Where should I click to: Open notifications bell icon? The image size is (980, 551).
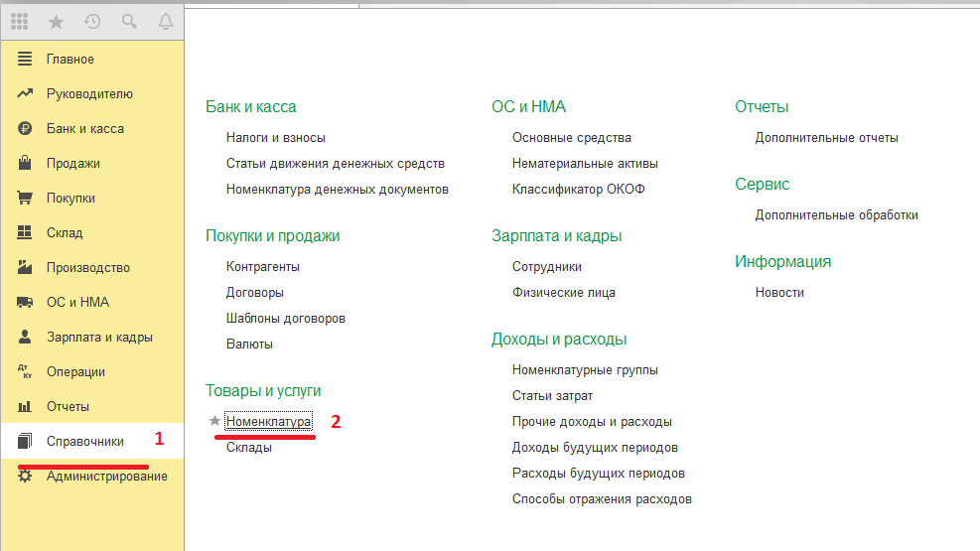(x=166, y=22)
